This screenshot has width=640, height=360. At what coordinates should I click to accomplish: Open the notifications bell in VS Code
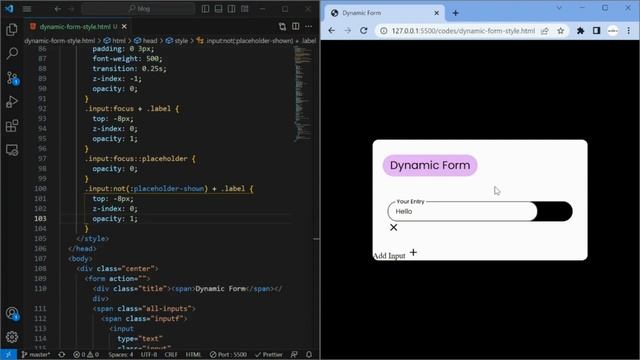pyautogui.click(x=309, y=355)
